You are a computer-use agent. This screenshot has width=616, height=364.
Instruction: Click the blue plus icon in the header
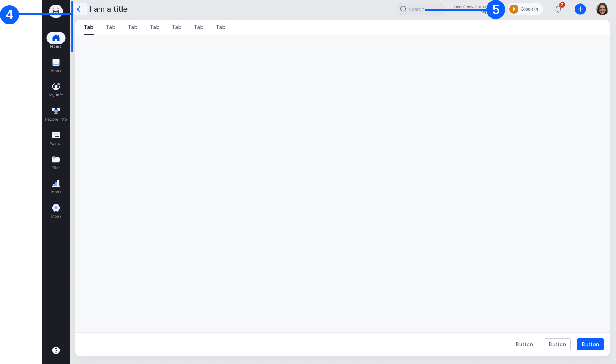(580, 9)
